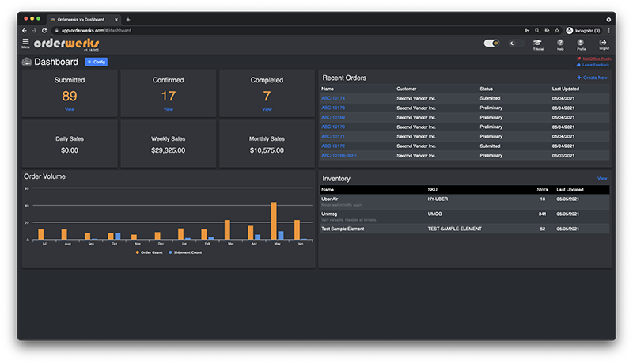Open the Help question mark icon
The width and height of the screenshot is (633, 364).
[x=560, y=44]
